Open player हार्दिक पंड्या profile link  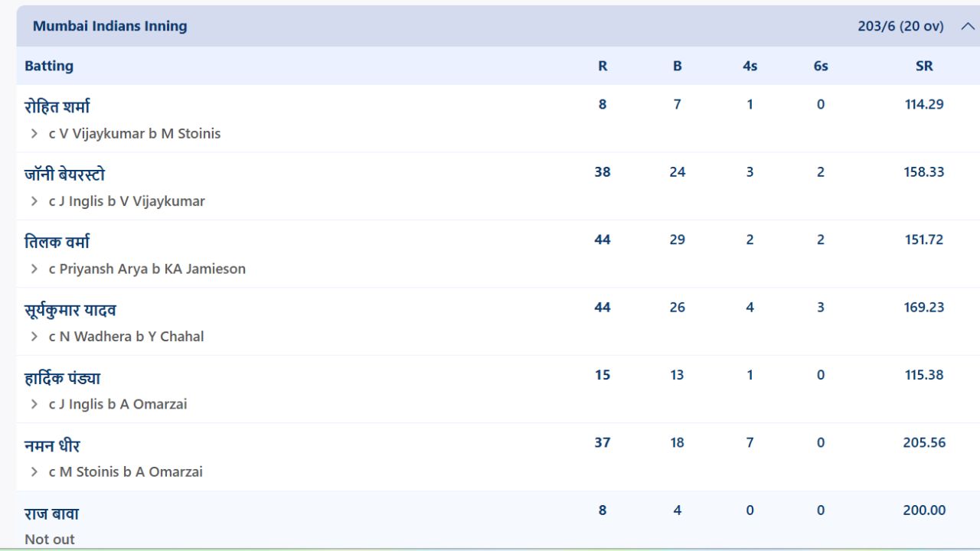62,378
